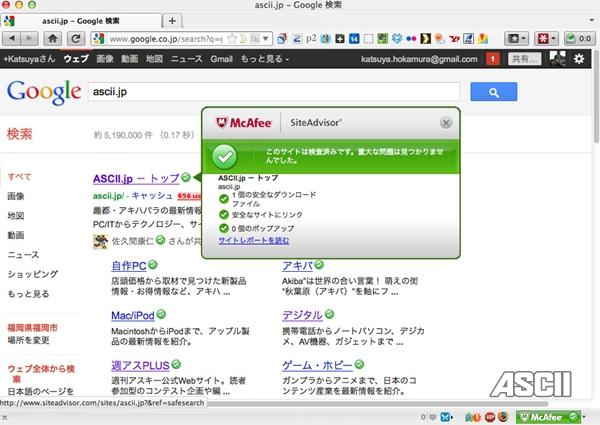600x425 pixels.
Task: Expand the black star toolbar button dropdown
Action: tap(524, 39)
